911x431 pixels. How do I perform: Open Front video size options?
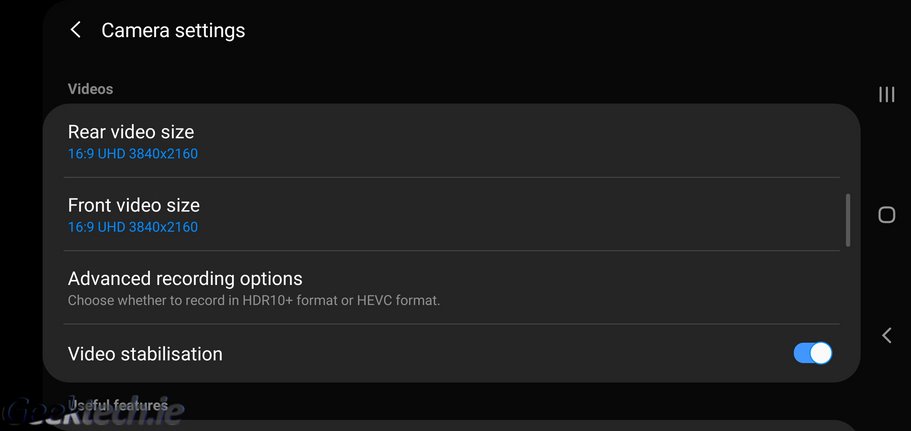click(x=134, y=205)
